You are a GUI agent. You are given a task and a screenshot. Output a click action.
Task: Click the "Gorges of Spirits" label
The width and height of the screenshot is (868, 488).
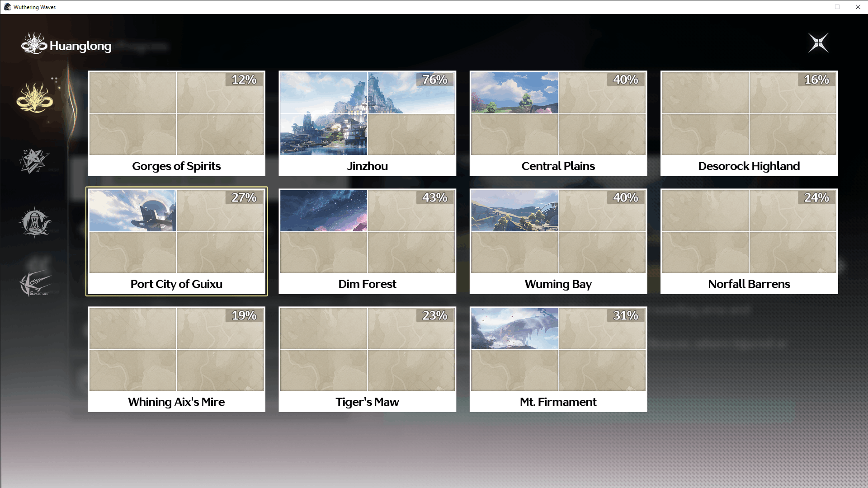point(176,166)
